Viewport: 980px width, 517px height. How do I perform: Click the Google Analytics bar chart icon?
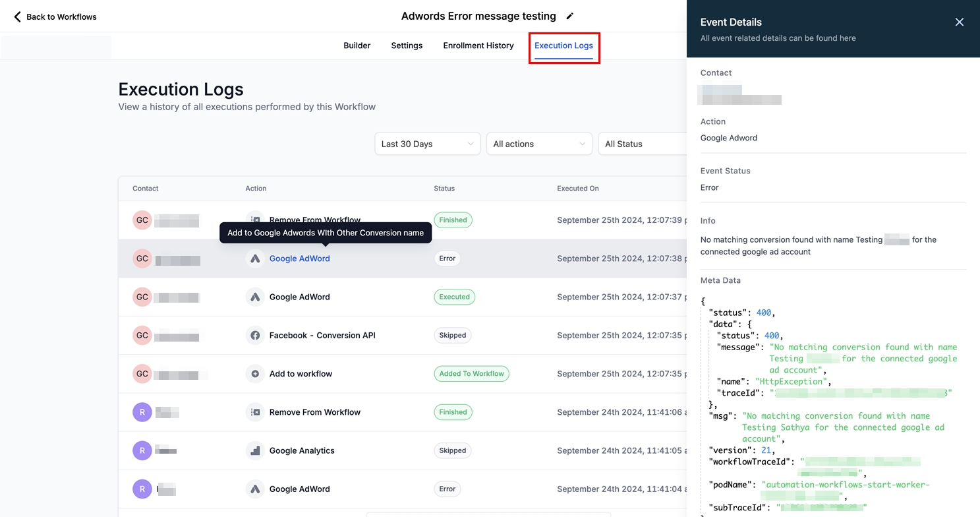coord(255,450)
